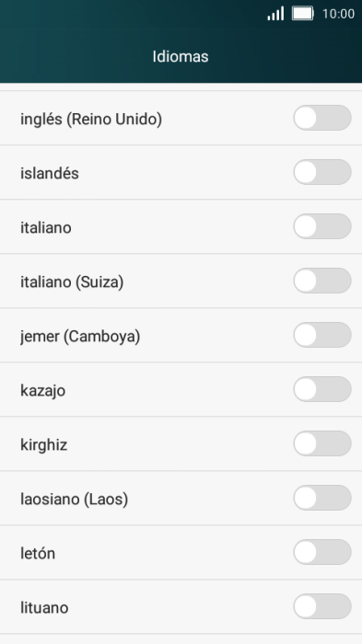Enable laosiano (Laos) toggle
362x644 pixels.
(x=322, y=498)
